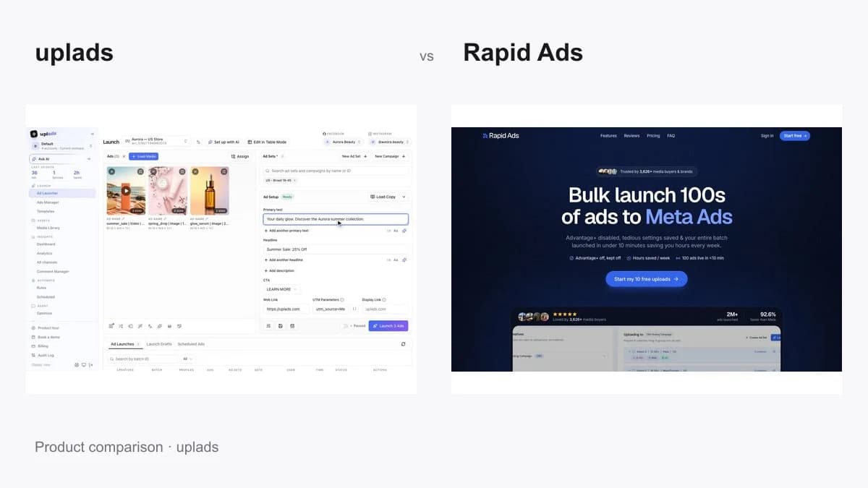Open Comment Manager in uplads sidebar
The height and width of the screenshot is (488, 868).
click(x=53, y=272)
